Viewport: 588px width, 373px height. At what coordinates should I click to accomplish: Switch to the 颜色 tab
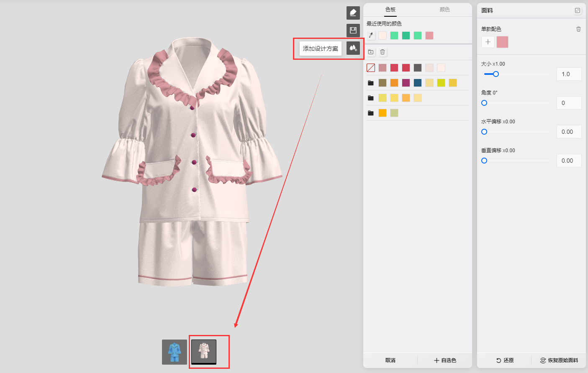point(444,10)
